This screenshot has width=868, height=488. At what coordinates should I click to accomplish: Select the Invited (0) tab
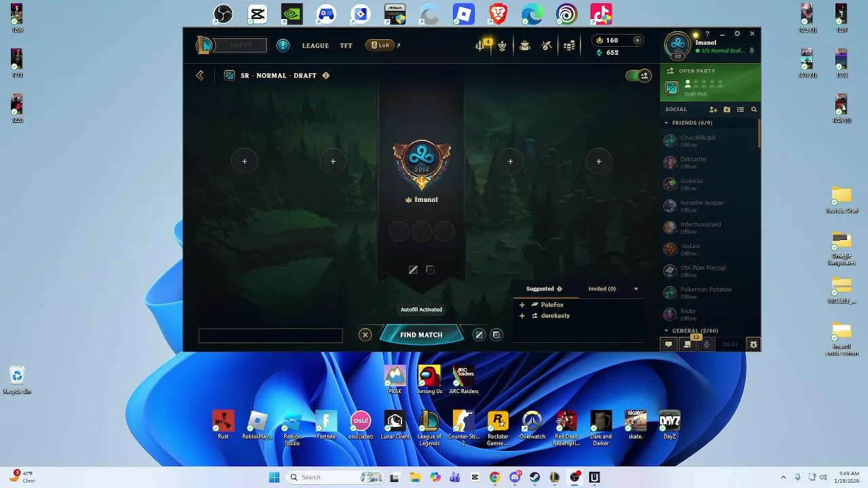pyautogui.click(x=602, y=289)
